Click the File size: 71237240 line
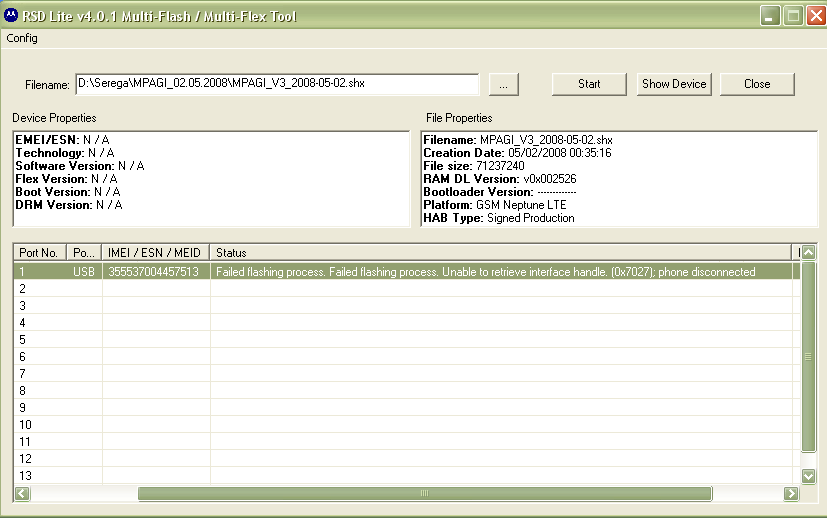Image resolution: width=827 pixels, height=518 pixels. [x=474, y=166]
